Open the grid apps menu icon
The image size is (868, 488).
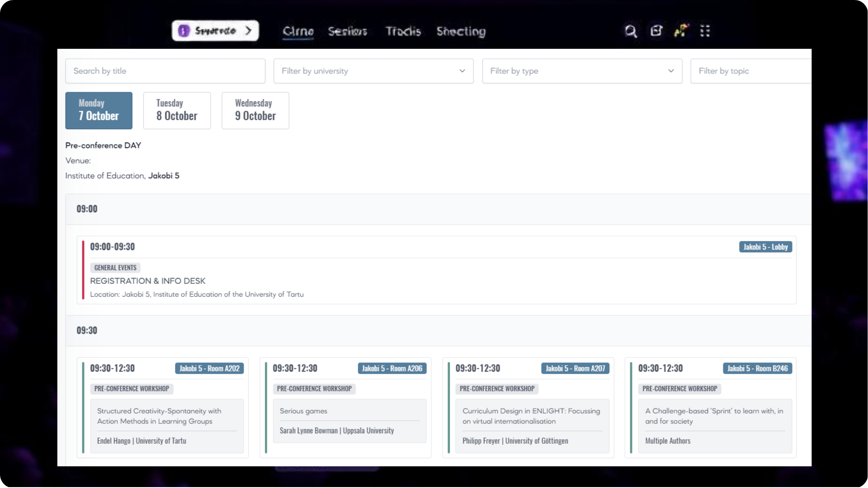click(705, 31)
